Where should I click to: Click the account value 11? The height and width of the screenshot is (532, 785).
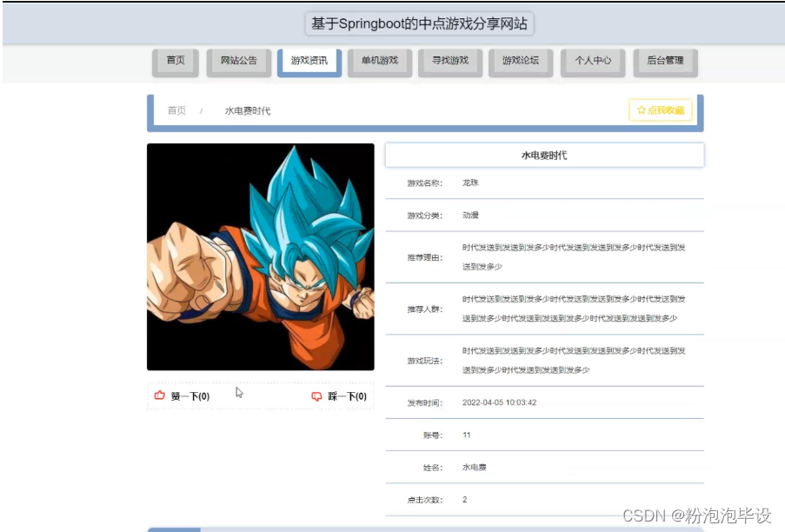pos(467,435)
